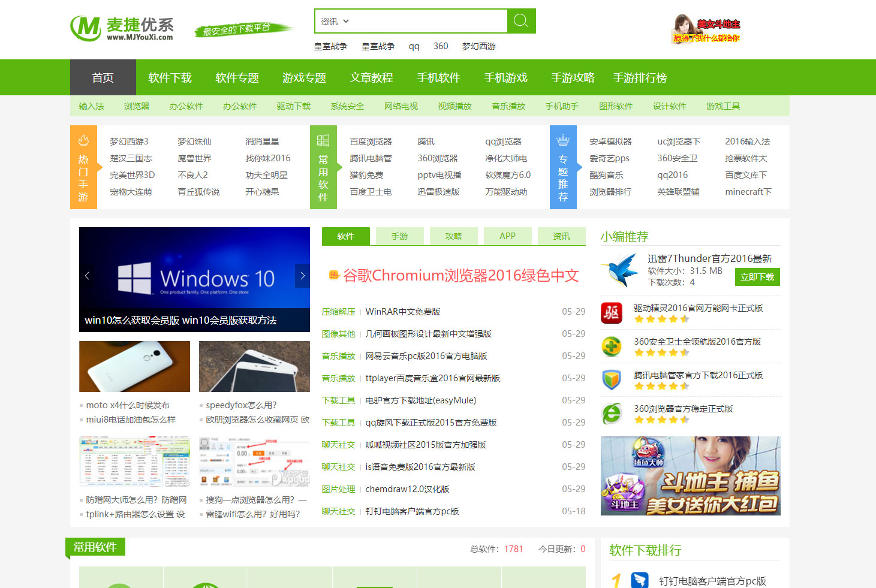Open the 驱动下载 subcategory link
The image size is (876, 588).
294,106
